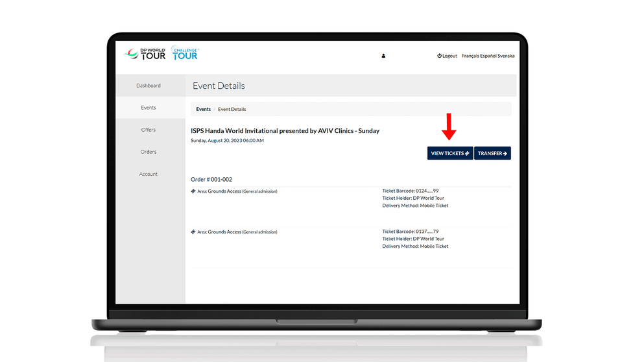This screenshot has width=644, height=362.
Task: Open Dashboard in the sidebar
Action: click(149, 86)
